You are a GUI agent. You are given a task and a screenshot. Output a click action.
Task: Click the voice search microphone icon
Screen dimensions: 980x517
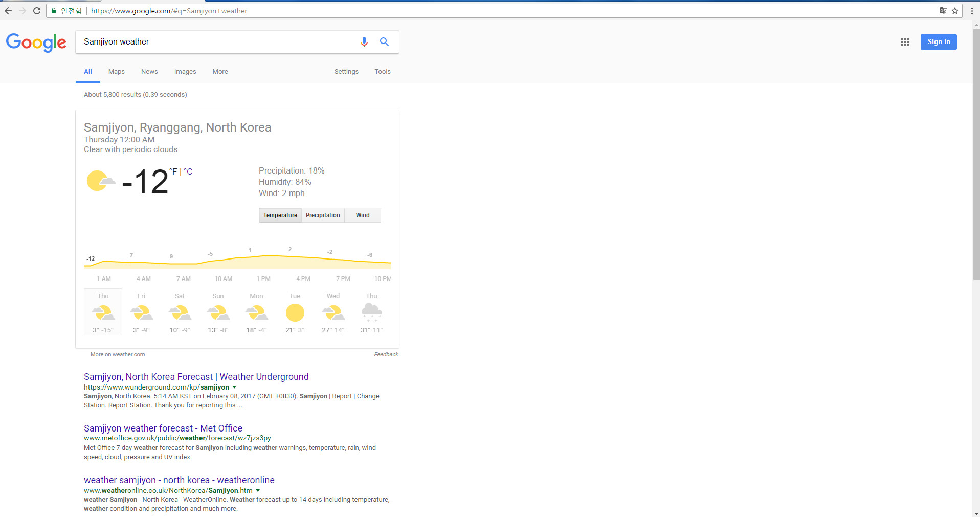tap(364, 42)
